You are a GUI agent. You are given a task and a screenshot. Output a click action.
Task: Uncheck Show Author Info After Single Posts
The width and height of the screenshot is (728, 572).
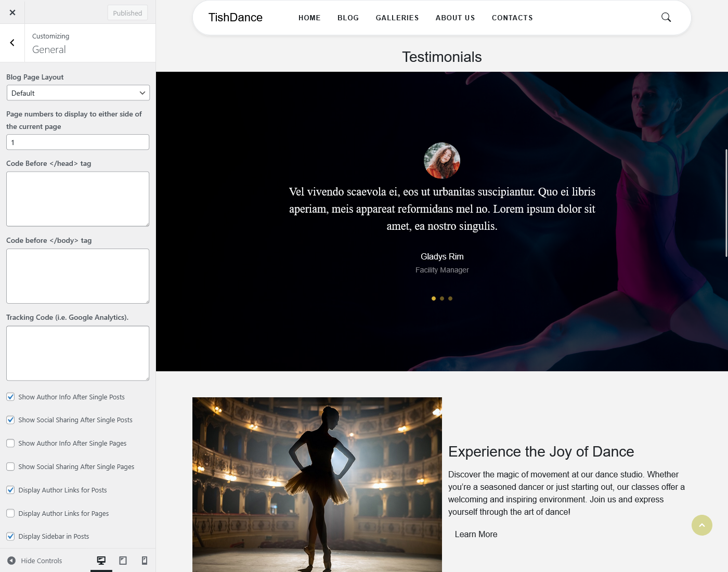(x=10, y=397)
